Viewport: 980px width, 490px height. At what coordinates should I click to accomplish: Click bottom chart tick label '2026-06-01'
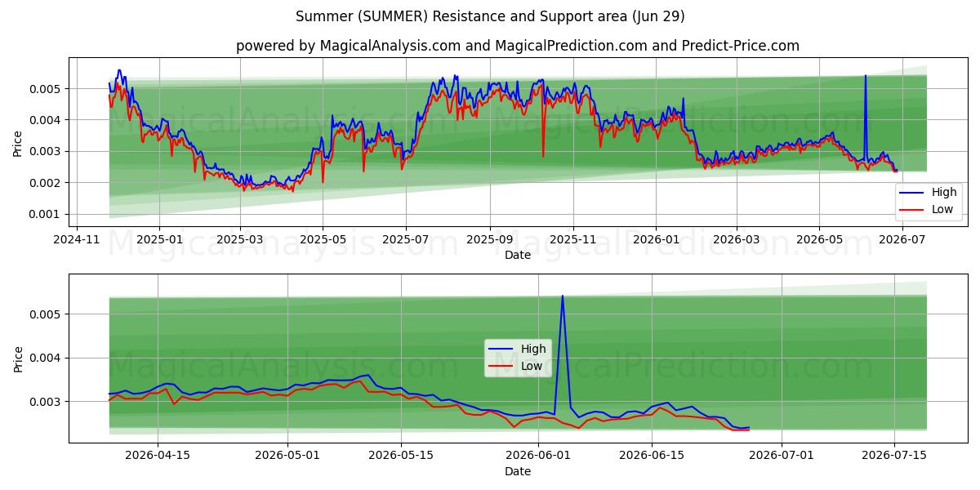538,455
